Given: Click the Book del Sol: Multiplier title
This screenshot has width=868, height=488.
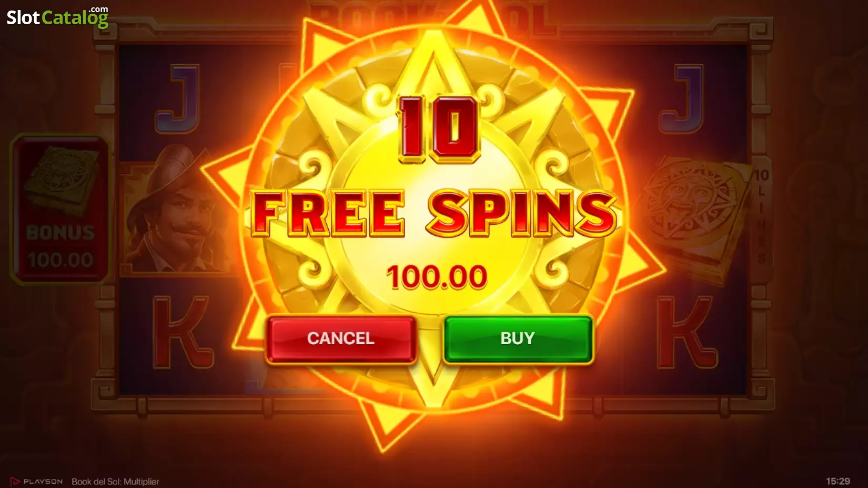Looking at the screenshot, I should pos(115,482).
